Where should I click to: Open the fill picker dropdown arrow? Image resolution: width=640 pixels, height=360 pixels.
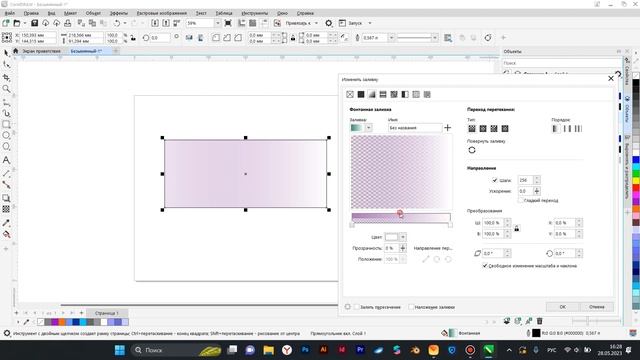click(369, 128)
